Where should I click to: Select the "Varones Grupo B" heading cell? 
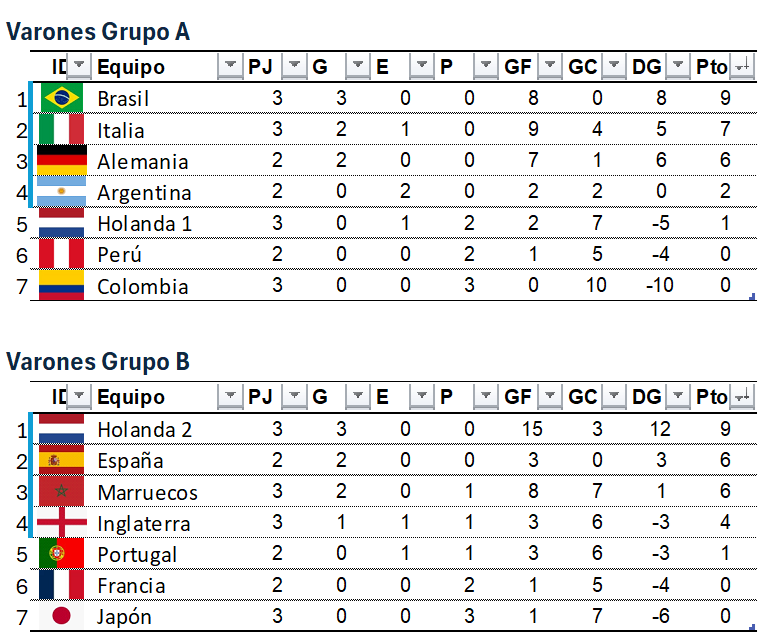(98, 362)
